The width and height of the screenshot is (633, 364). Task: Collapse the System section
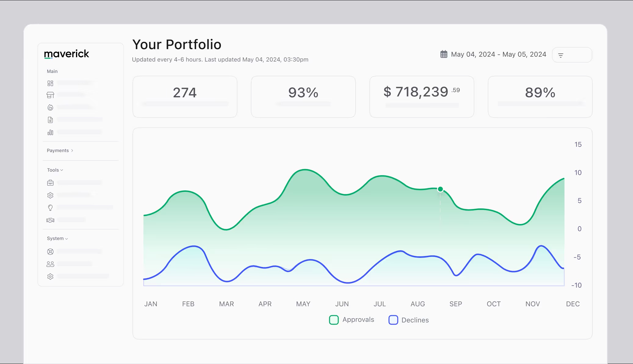[57, 238]
